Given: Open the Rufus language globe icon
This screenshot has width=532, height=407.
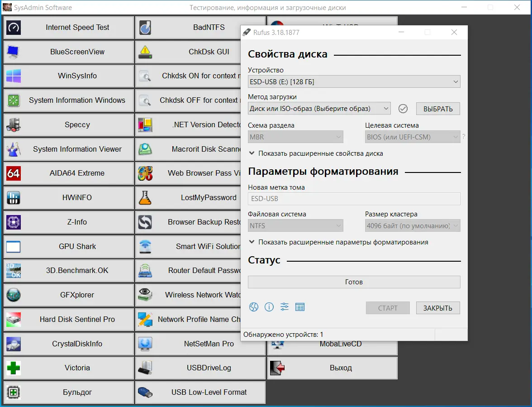Looking at the screenshot, I should (254, 307).
